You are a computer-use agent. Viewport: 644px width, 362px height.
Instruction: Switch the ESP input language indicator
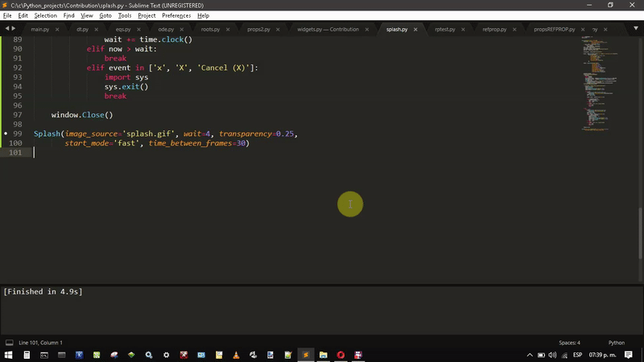coord(577,355)
